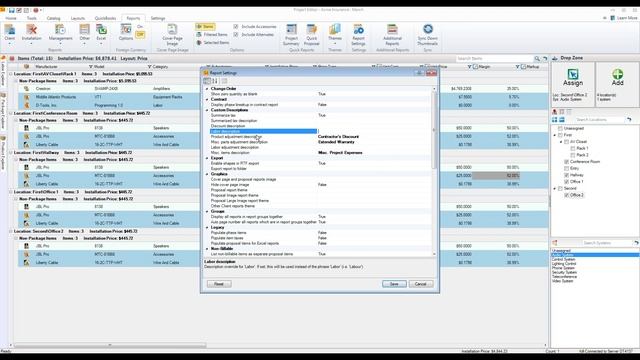Open Foreign Currency Options
Image resolution: width=640 pixels, height=360 pixels.
point(126,32)
